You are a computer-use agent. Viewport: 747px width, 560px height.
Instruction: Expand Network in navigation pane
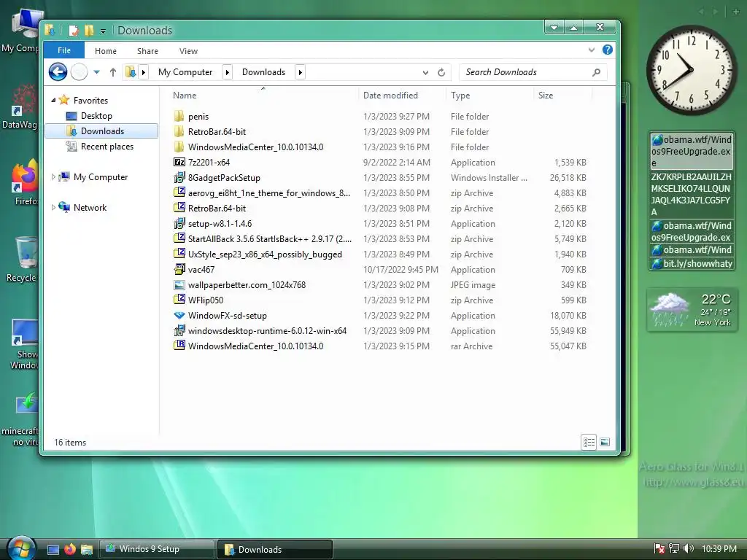53,207
